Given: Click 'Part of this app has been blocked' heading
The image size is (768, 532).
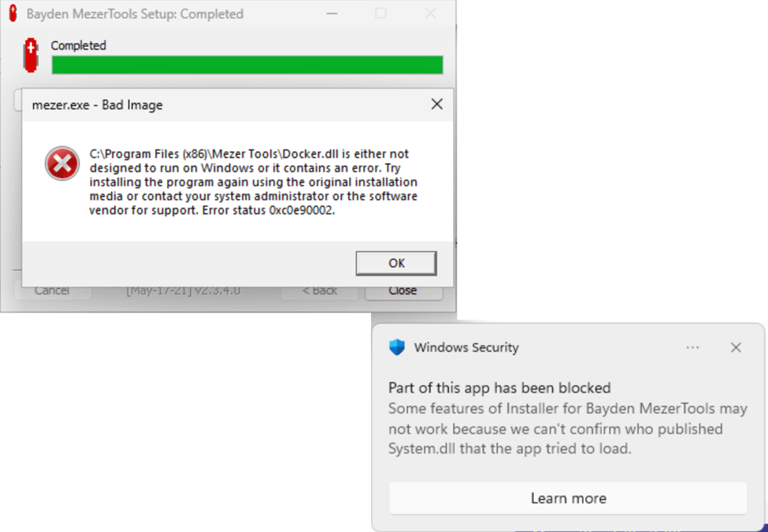Looking at the screenshot, I should click(499, 388).
